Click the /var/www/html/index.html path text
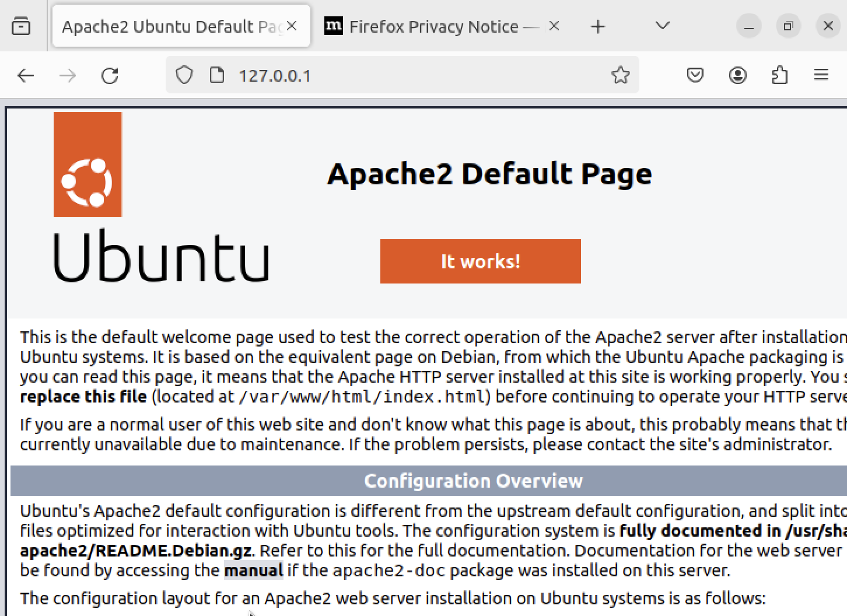 [362, 397]
